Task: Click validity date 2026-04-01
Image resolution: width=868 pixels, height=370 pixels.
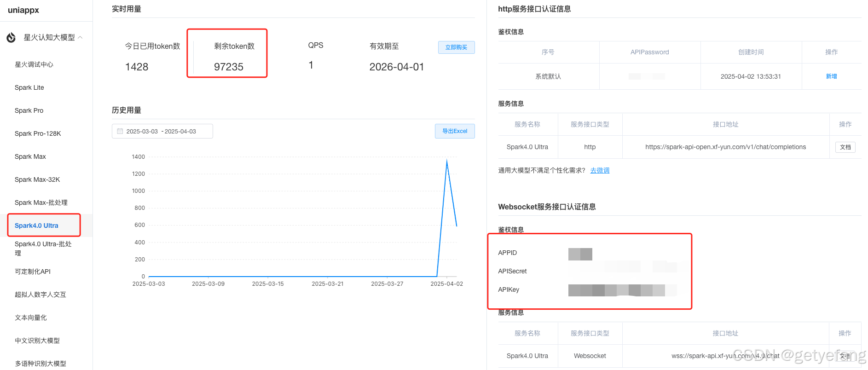Action: point(397,67)
